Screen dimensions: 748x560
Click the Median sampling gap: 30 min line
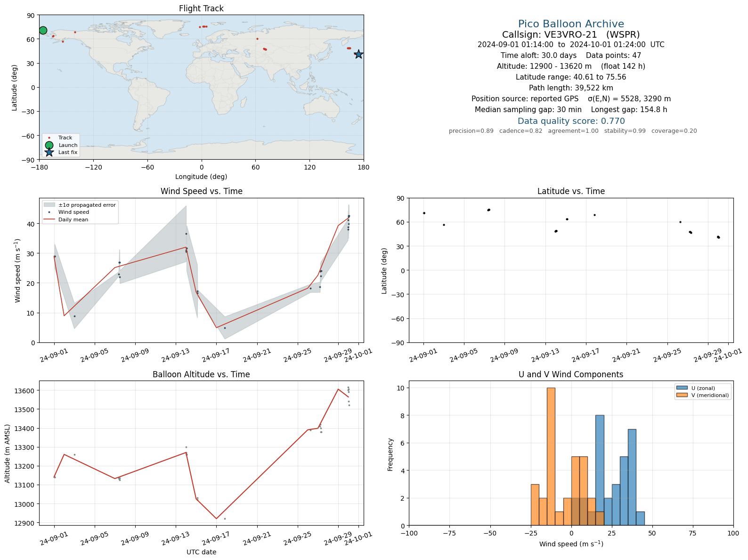coord(571,110)
